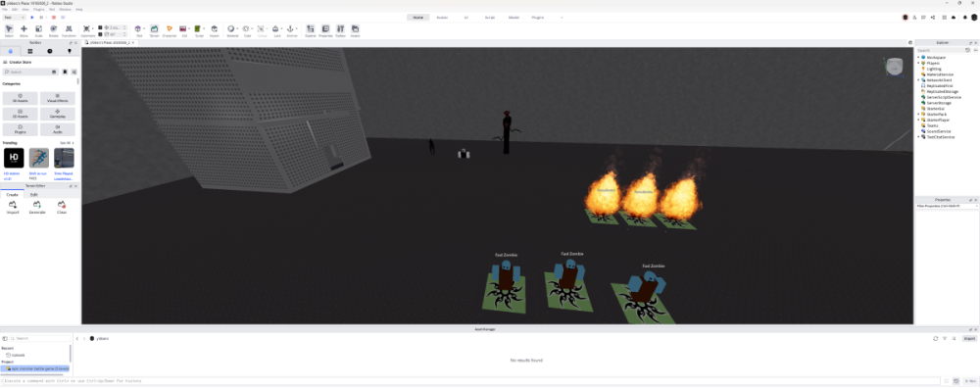Toggle the Toolbox window button
The image size is (980, 389).
point(340,31)
